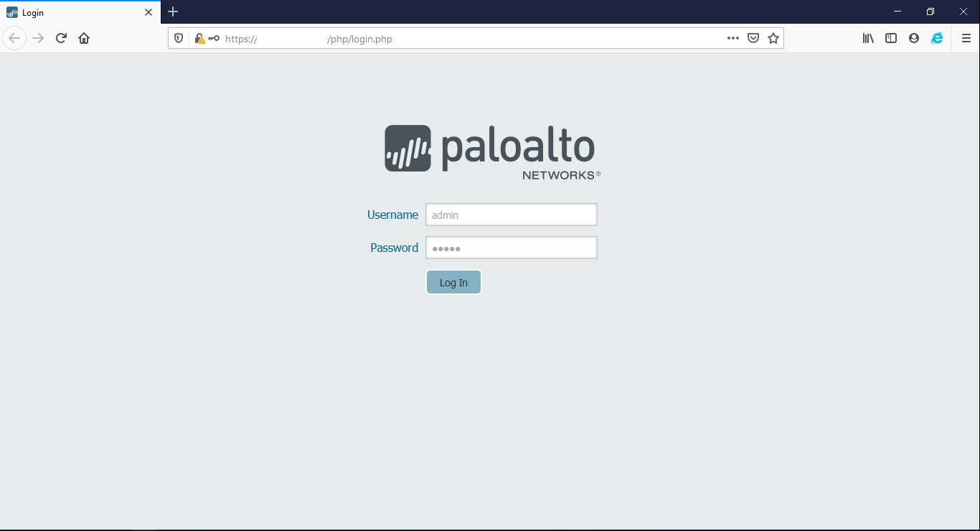The height and width of the screenshot is (531, 980).
Task: Minimize the browser window
Action: (897, 11)
